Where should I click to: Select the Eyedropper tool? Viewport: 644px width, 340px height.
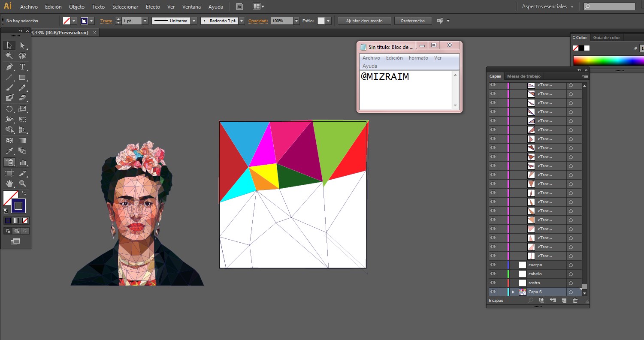9,151
